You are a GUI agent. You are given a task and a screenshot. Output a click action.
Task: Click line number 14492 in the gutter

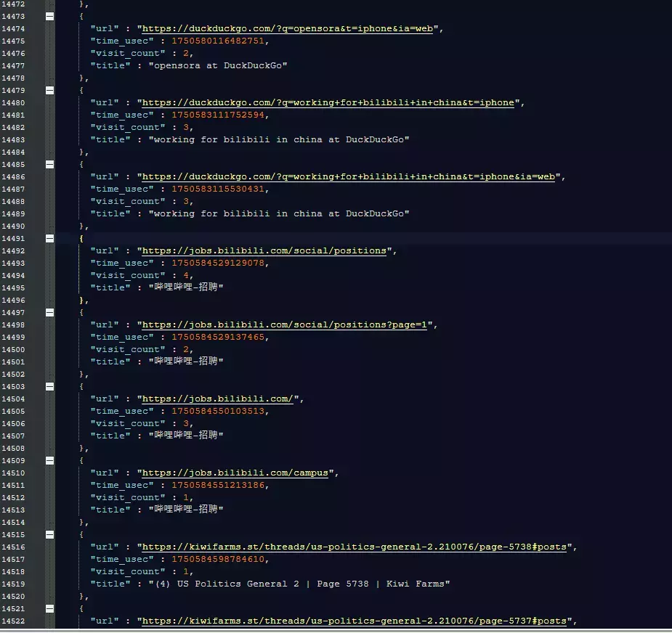click(13, 251)
